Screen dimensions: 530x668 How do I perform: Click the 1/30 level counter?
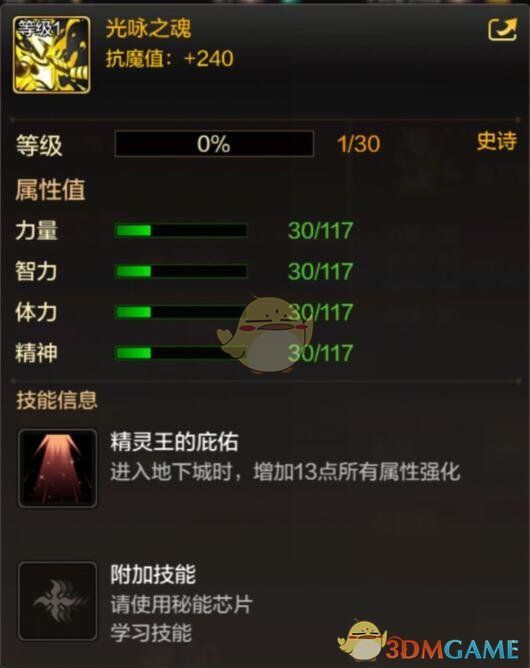tap(358, 144)
